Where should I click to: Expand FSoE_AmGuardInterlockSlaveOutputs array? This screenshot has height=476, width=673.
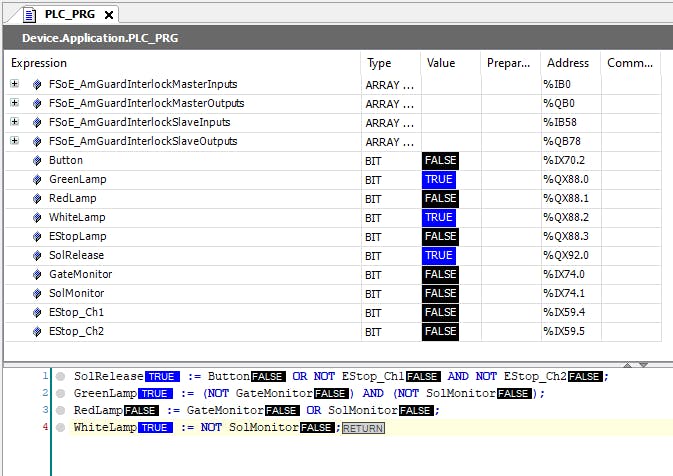coord(15,140)
